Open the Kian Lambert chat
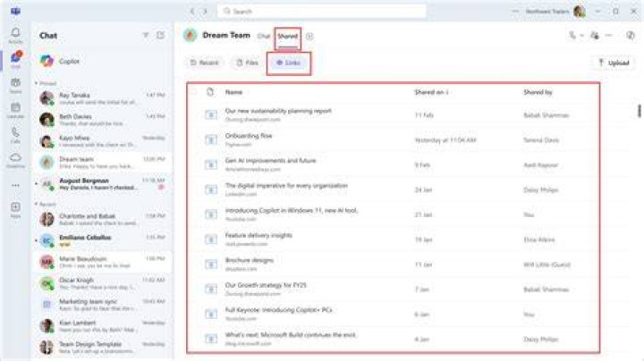644x361 pixels. click(102, 326)
